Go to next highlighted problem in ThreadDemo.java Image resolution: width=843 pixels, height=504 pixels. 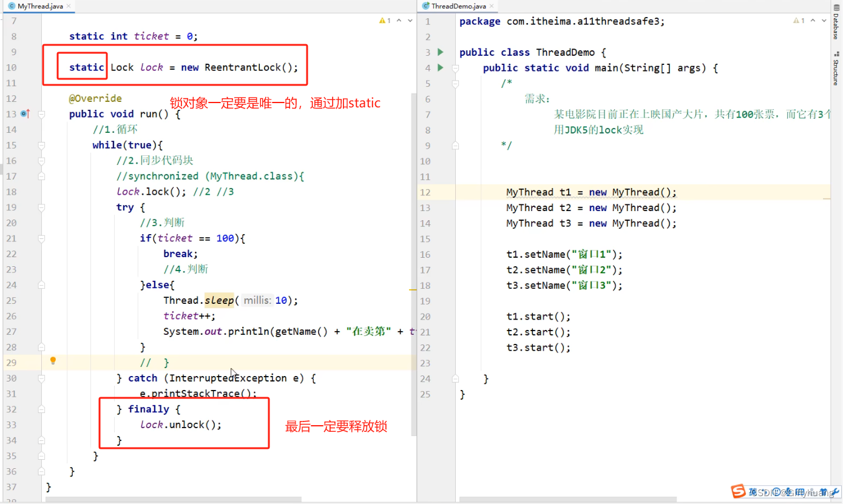coord(825,21)
